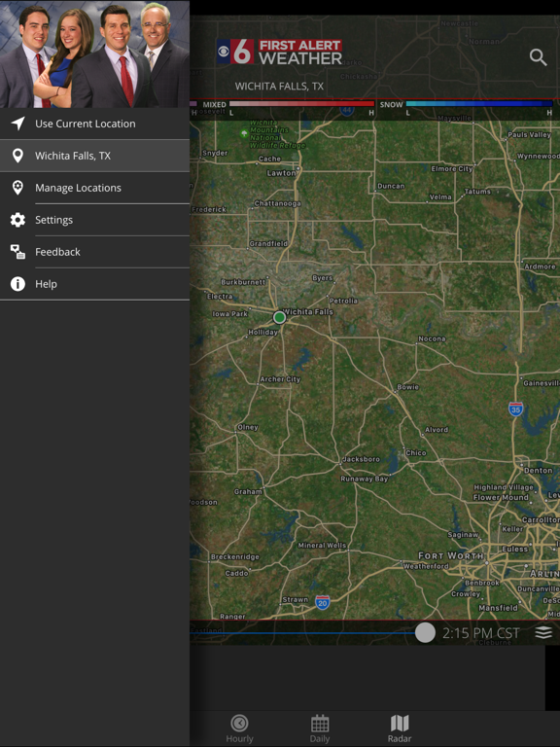Tap the Mineral Wells label on map
The width and height of the screenshot is (560, 747).
[x=322, y=545]
